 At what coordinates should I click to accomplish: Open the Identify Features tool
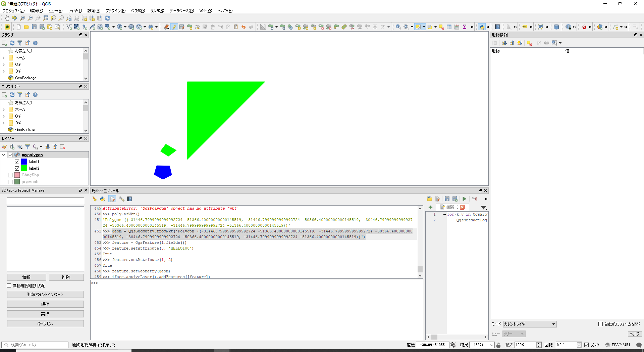pyautogui.click(x=398, y=27)
